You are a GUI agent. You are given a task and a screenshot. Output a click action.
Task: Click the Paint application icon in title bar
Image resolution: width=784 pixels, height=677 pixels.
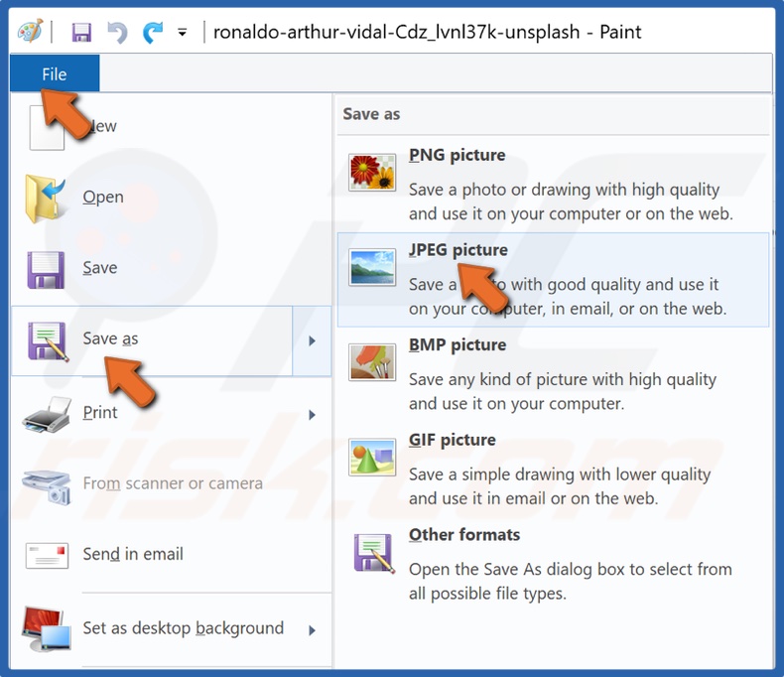(30, 32)
